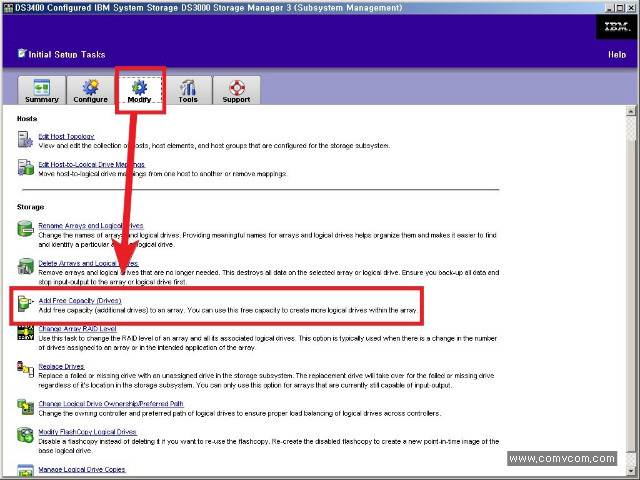The height and width of the screenshot is (480, 640).
Task: Click the Modify FlashCopy Logical Drives icon
Action: [25, 435]
